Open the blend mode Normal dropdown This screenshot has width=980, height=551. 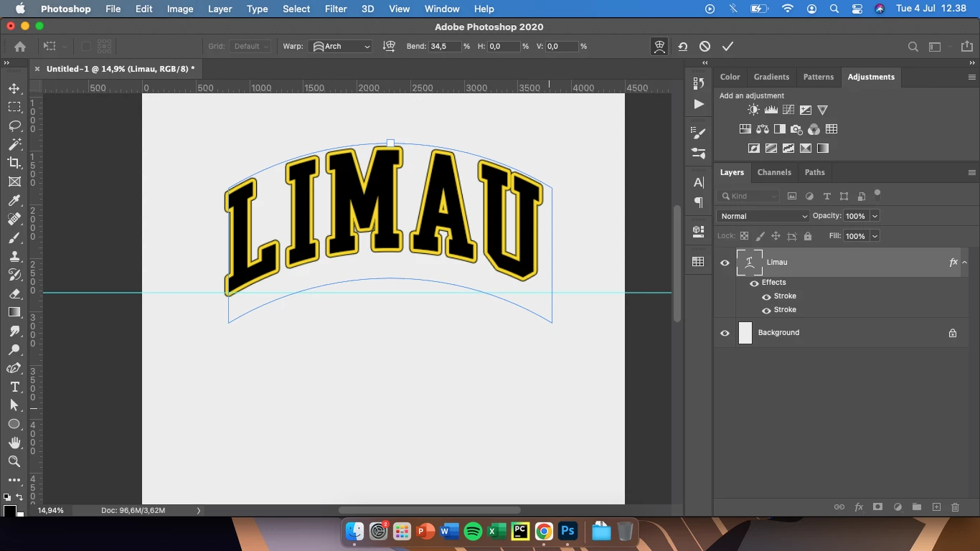pos(763,216)
